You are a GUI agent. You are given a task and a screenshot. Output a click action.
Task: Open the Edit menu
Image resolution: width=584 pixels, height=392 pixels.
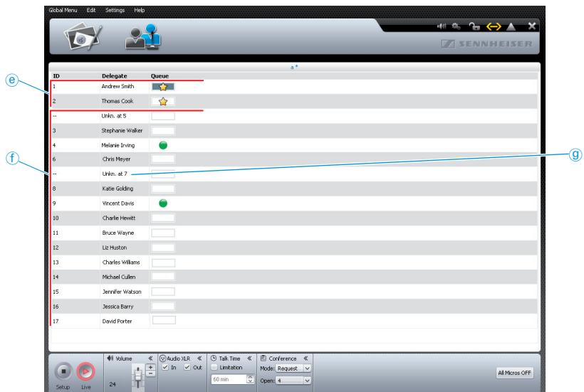[x=91, y=10]
